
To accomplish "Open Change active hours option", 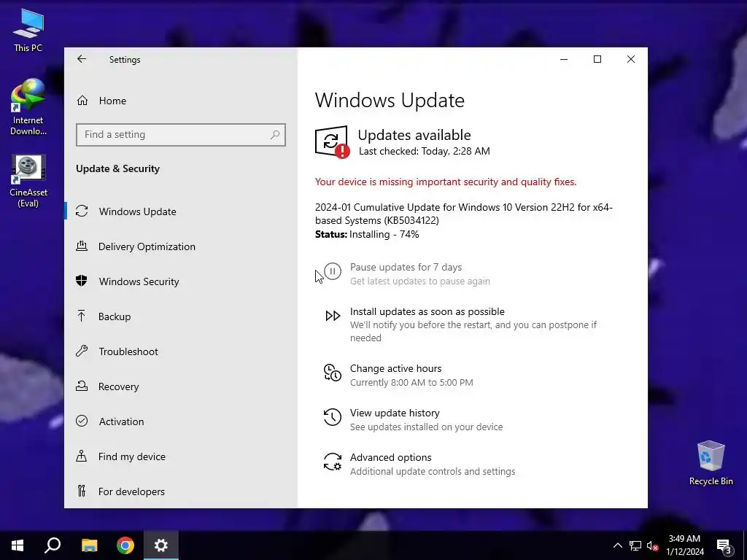I will [396, 368].
